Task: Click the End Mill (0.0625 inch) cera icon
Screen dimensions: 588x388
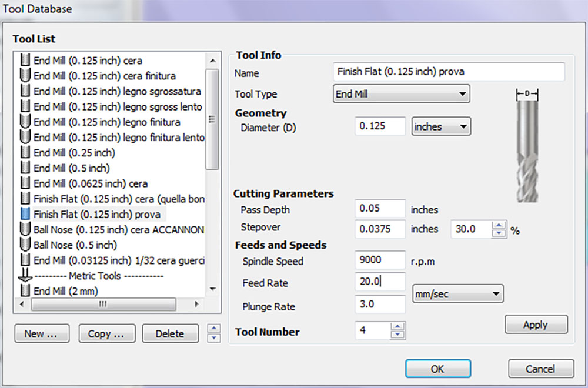Action: (25, 183)
